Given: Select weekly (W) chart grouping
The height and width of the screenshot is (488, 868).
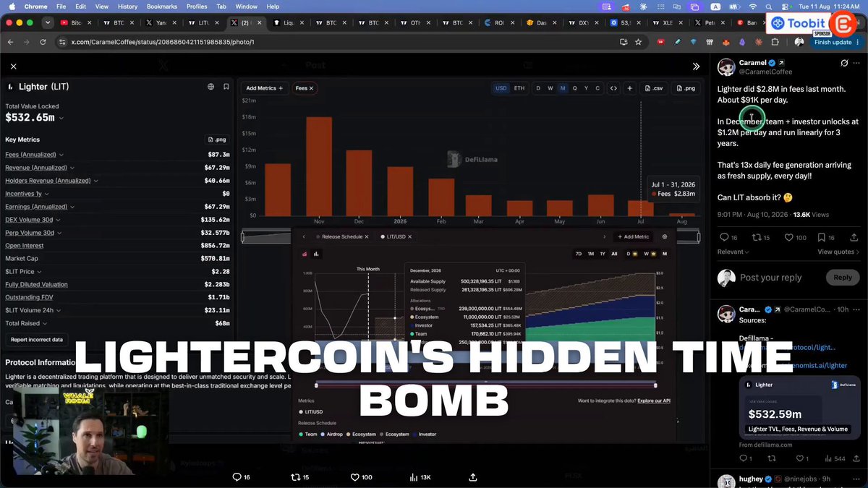Looking at the screenshot, I should (x=550, y=88).
